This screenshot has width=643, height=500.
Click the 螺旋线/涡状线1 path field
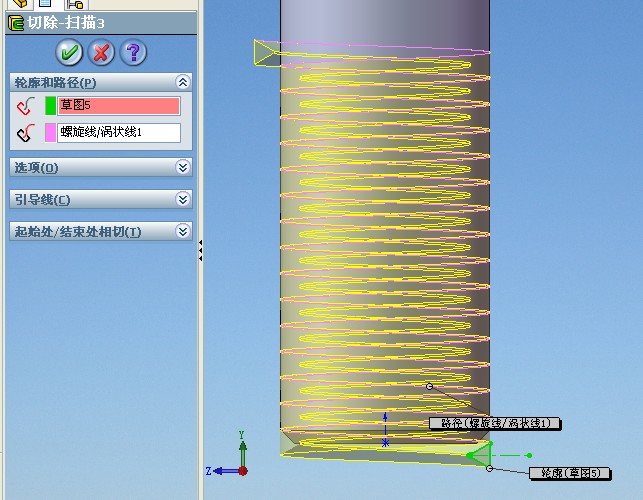coord(119,132)
